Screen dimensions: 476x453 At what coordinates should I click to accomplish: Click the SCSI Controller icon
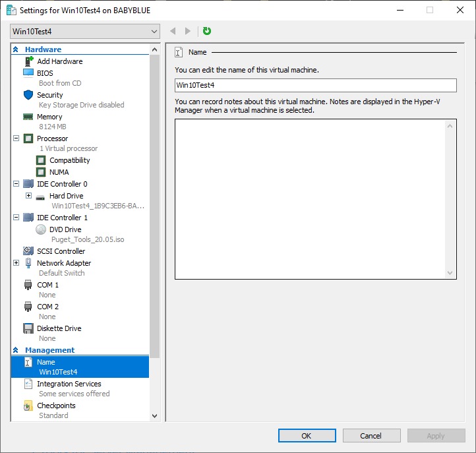coord(28,251)
